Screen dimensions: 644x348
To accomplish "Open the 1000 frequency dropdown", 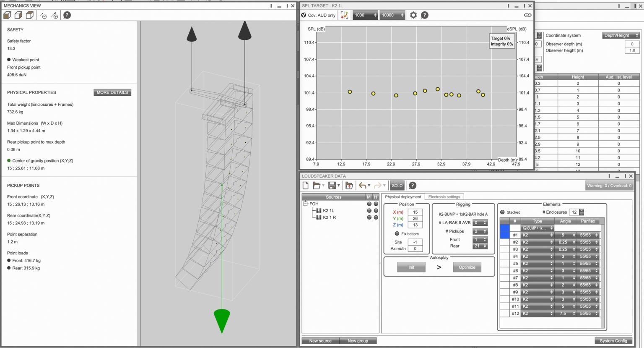I will pos(366,15).
